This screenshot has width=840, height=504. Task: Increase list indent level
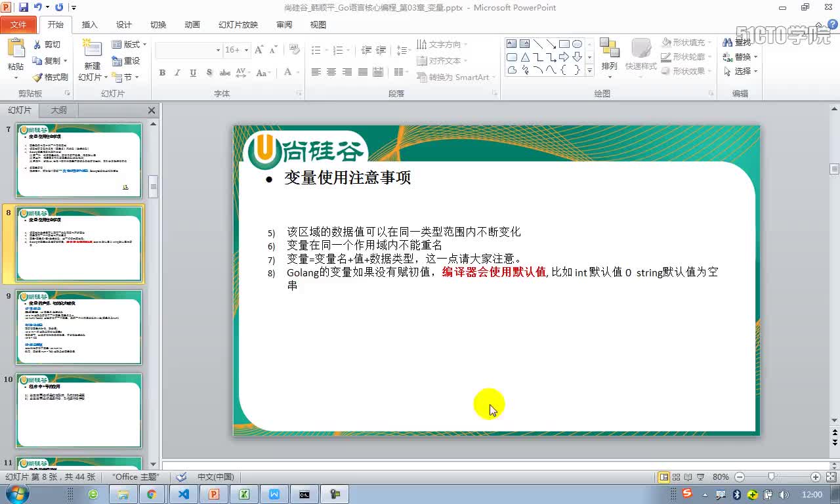click(382, 50)
